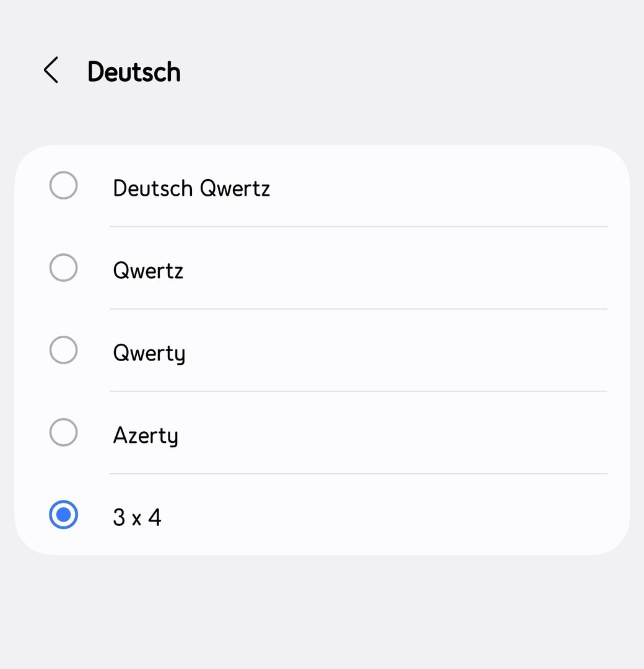This screenshot has height=669, width=644.
Task: Select the Deutsch Qwertz radio button
Action: 63,186
